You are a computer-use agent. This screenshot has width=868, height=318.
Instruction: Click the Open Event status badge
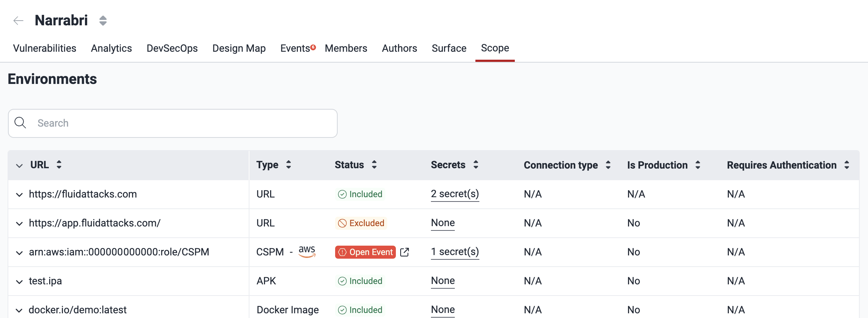(x=365, y=252)
